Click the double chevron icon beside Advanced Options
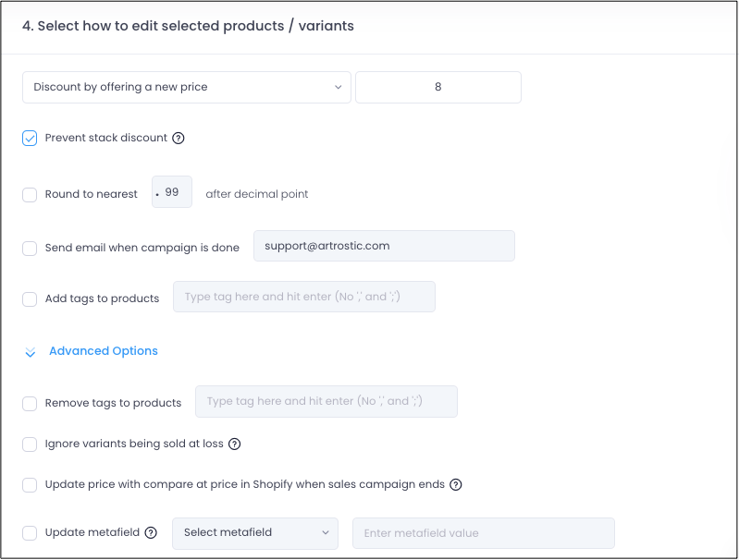The image size is (739, 560). tap(31, 352)
